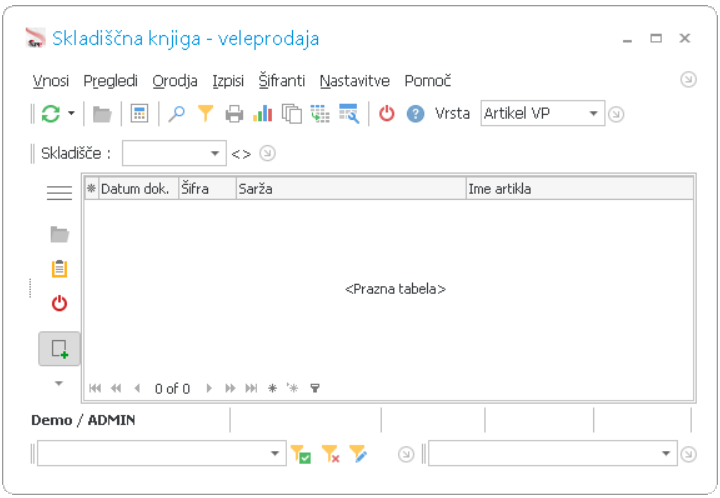Open the blue help question icon
The width and height of the screenshot is (720, 498).
click(416, 113)
